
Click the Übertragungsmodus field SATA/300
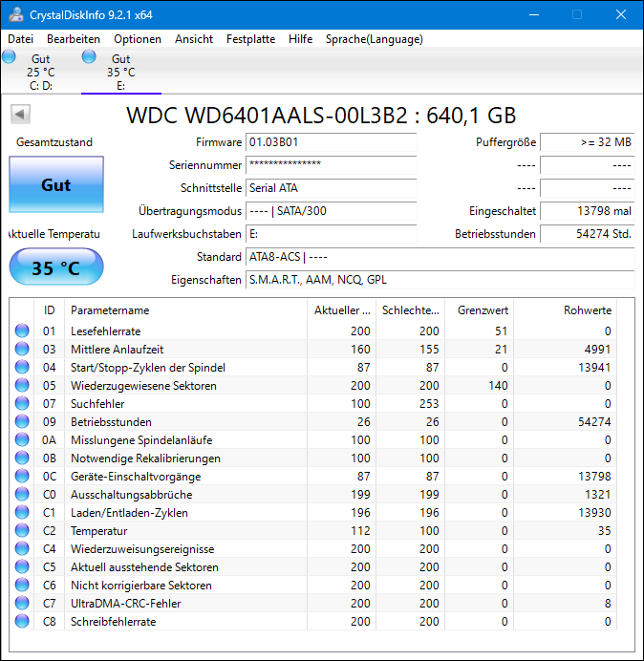point(331,211)
